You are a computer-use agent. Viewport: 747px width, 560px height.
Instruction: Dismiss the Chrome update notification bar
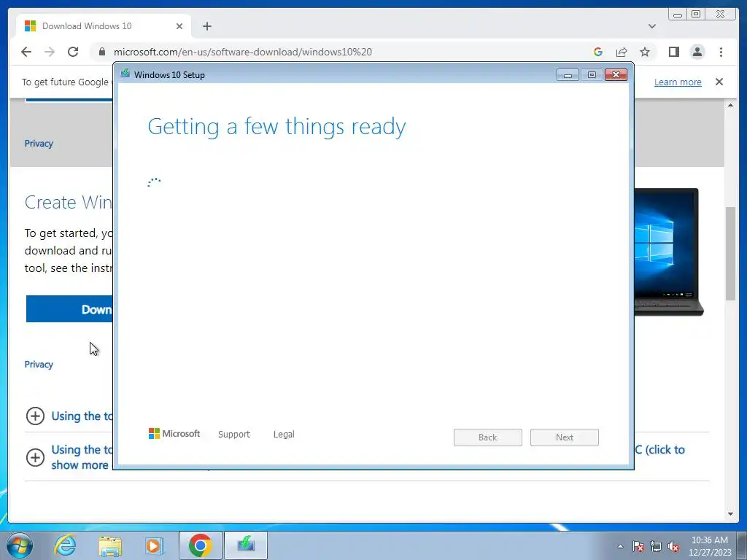719,82
